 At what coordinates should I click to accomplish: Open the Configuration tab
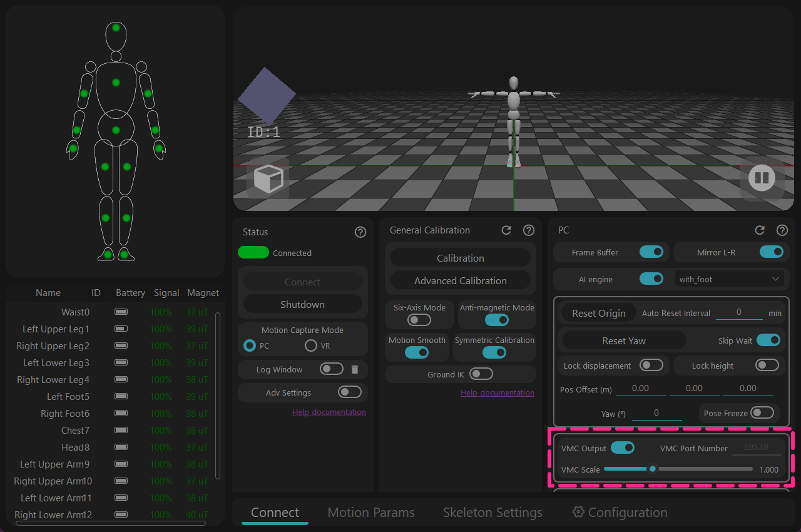pos(620,513)
